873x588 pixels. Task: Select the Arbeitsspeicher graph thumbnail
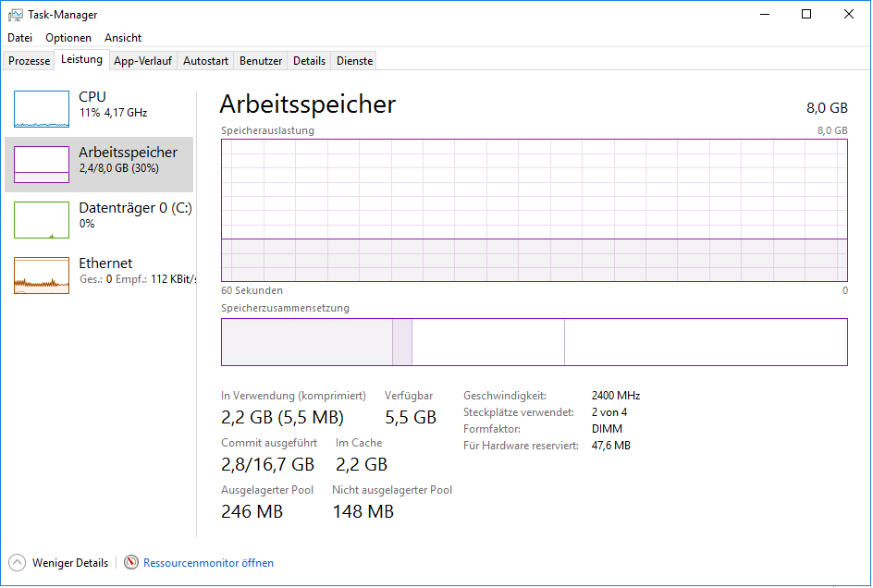(x=42, y=165)
